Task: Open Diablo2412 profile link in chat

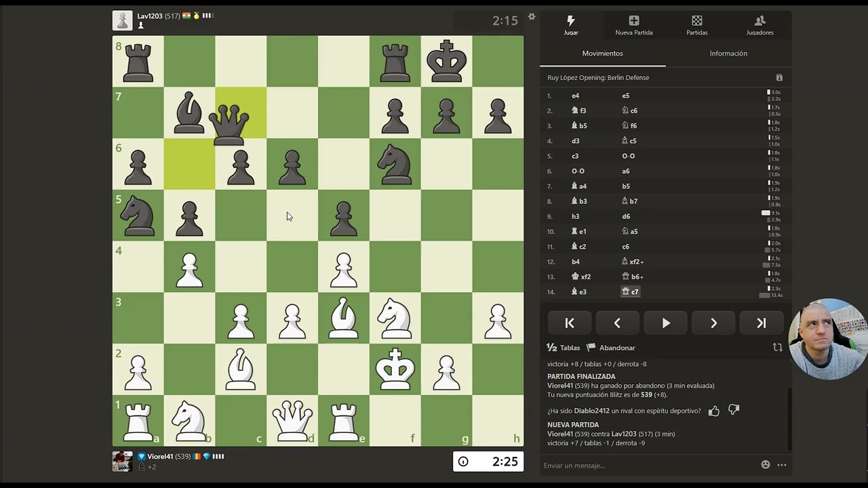Action: point(591,411)
